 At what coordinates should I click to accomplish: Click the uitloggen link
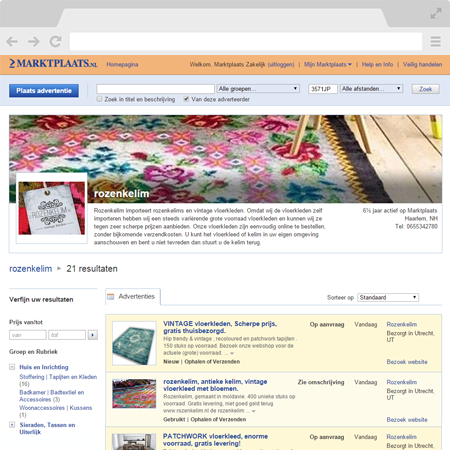point(281,64)
